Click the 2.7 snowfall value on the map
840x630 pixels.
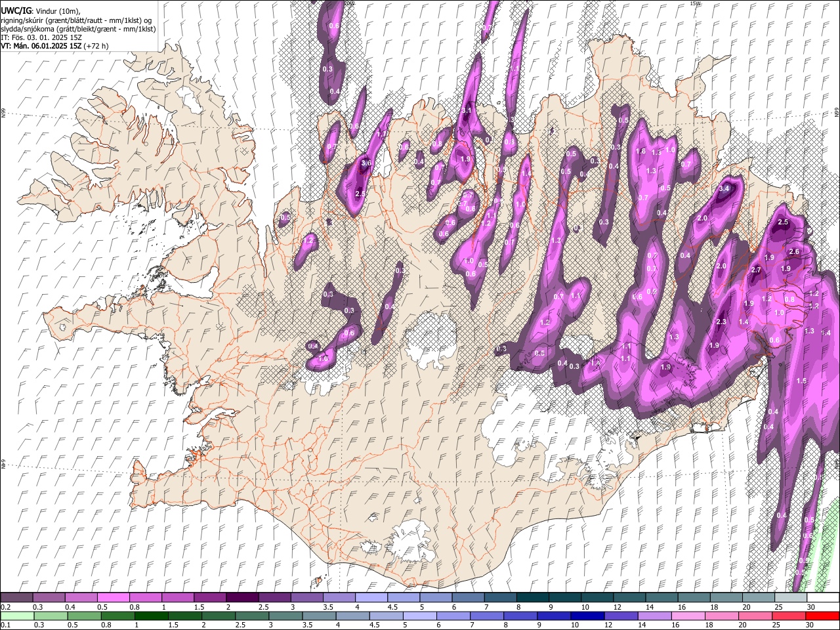tap(756, 270)
